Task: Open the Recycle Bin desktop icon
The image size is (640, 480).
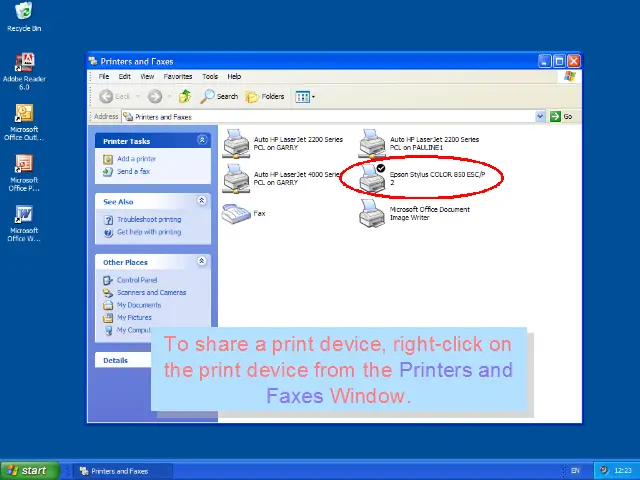Action: pos(24,17)
